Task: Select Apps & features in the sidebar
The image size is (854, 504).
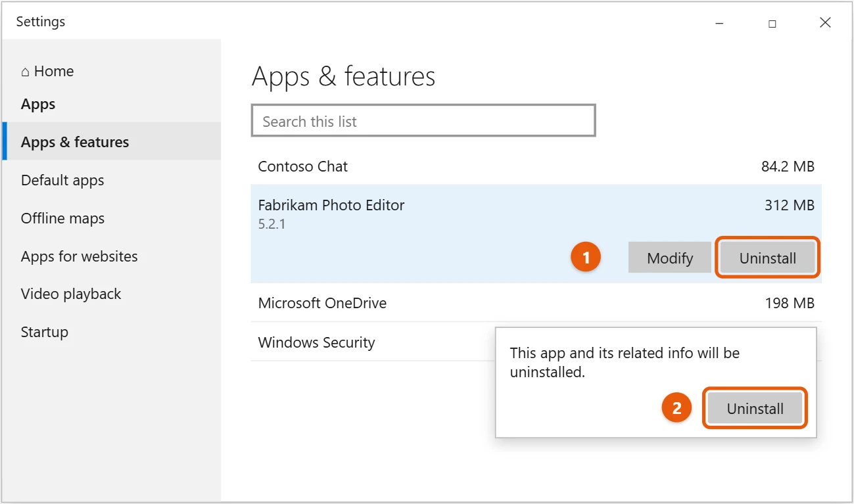Action: pyautogui.click(x=112, y=141)
